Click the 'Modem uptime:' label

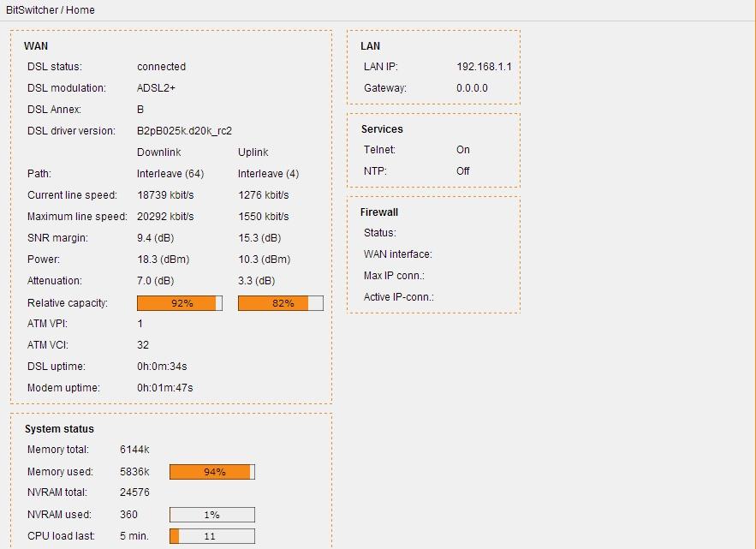63,387
